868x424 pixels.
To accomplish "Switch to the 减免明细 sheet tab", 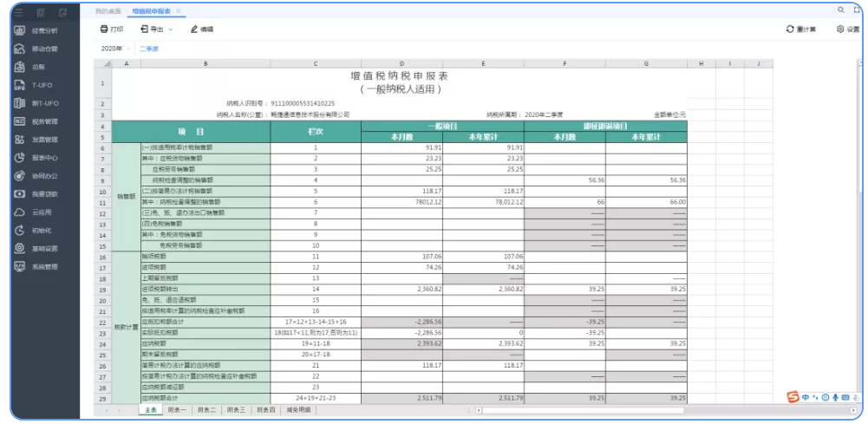I will [298, 410].
